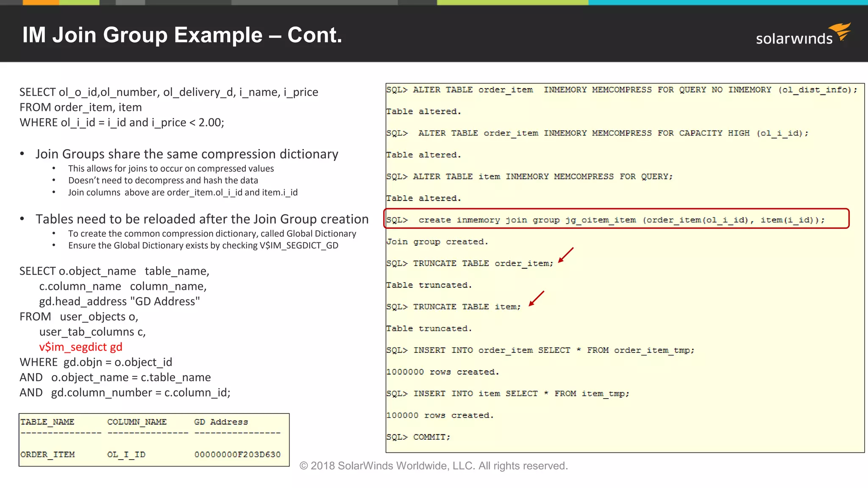
Task: Click '© 2018 SolarWinds Worldwide, LLC' copyright footer
Action: [x=434, y=466]
